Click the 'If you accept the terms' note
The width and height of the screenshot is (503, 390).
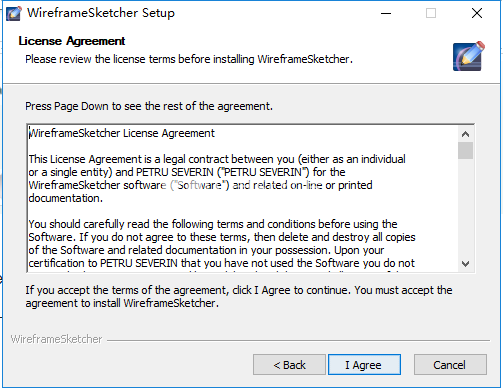click(239, 297)
